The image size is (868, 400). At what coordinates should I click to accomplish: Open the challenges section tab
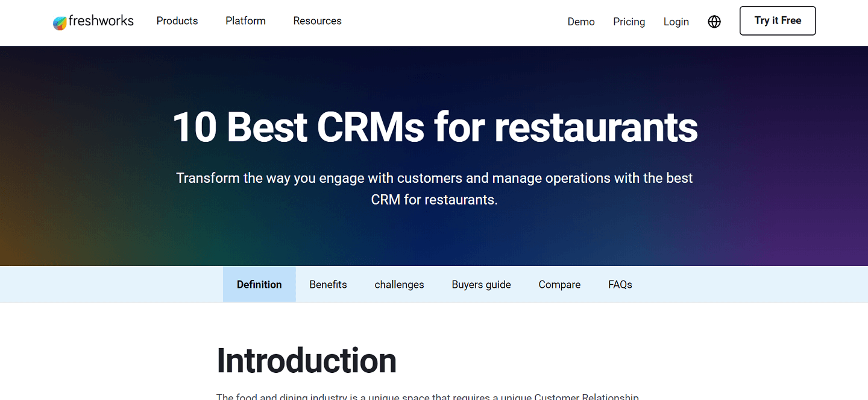[399, 284]
